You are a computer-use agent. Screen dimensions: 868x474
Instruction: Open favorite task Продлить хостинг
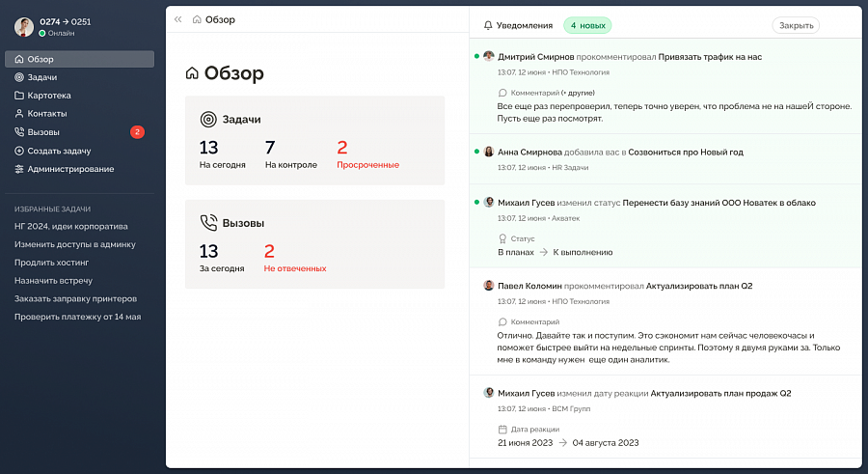coord(51,263)
